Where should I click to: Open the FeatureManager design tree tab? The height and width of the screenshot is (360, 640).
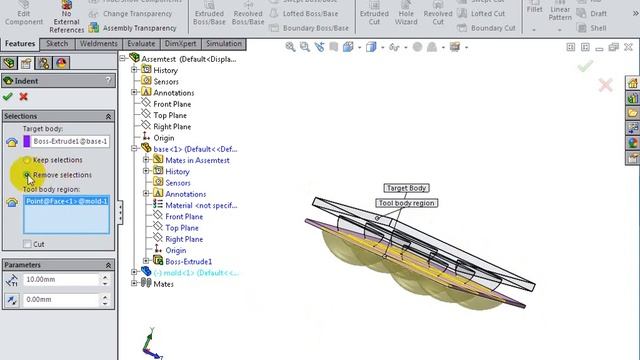click(9, 63)
